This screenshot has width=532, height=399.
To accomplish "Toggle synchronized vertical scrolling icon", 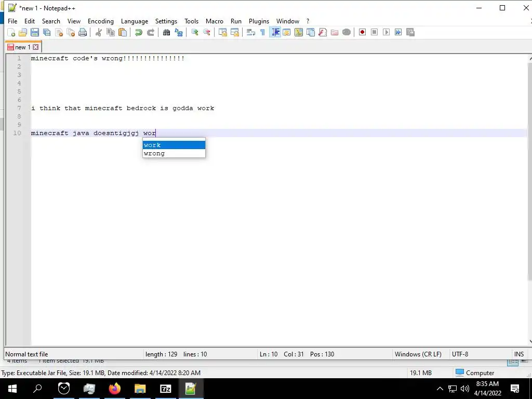I will tap(222, 32).
